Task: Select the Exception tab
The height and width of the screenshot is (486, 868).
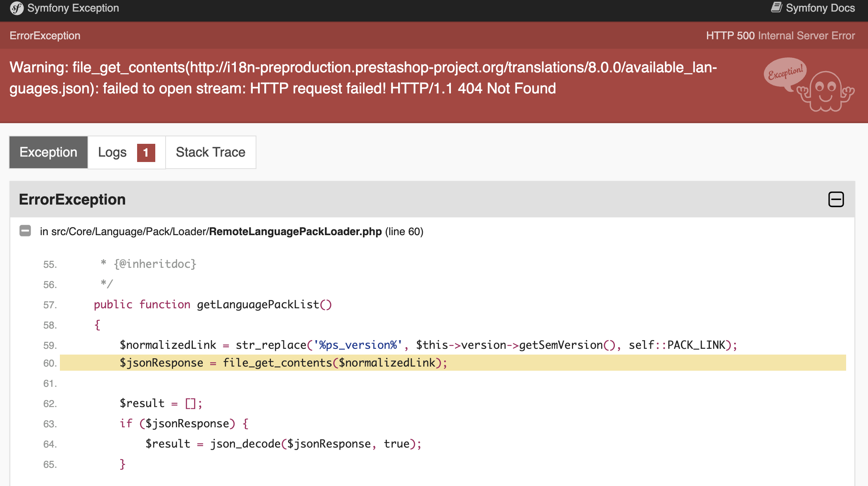Action: click(x=48, y=152)
